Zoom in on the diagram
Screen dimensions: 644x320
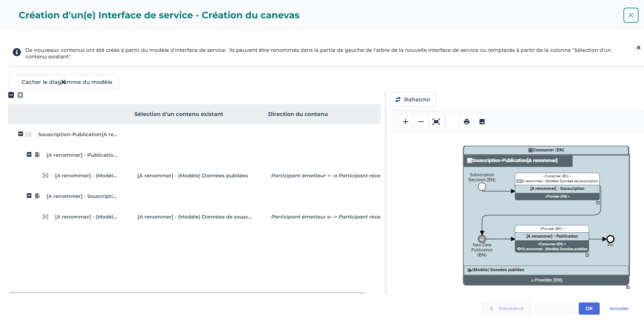click(x=406, y=122)
